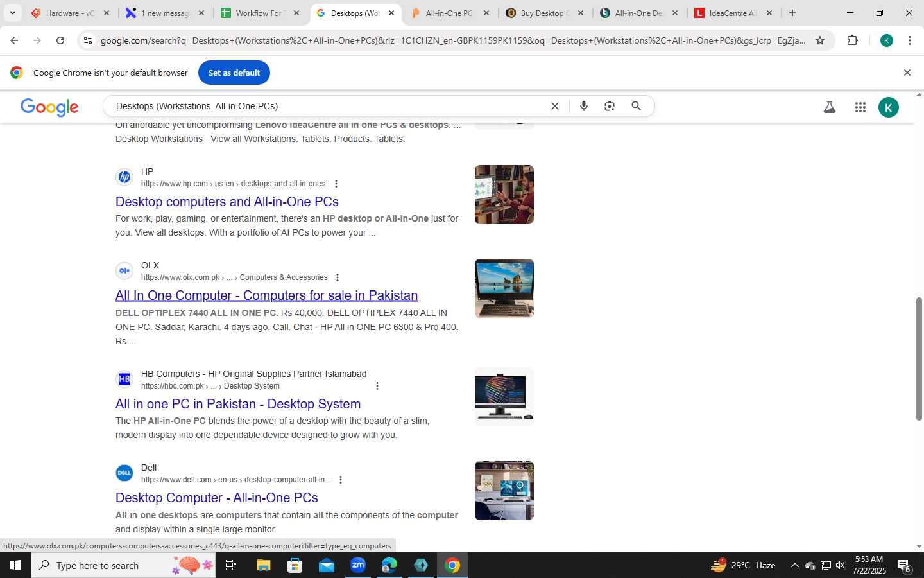Open the tab search dropdown arrow
This screenshot has width=924, height=578.
click(12, 13)
